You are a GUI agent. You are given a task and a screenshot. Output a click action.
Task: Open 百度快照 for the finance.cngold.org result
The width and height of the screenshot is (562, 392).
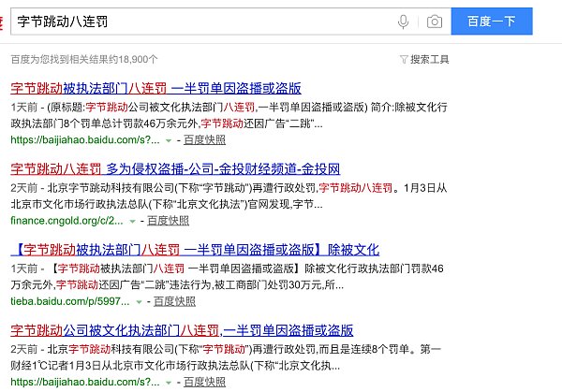coord(168,221)
